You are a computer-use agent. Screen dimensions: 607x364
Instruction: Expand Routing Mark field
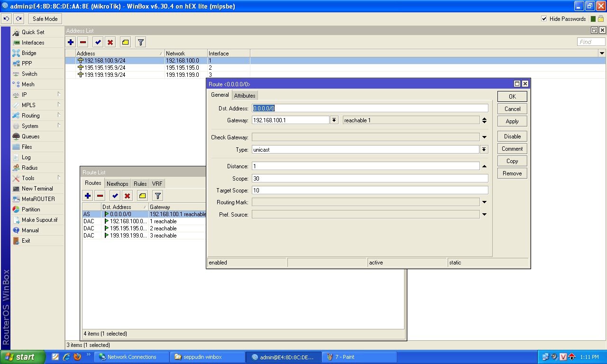click(484, 202)
